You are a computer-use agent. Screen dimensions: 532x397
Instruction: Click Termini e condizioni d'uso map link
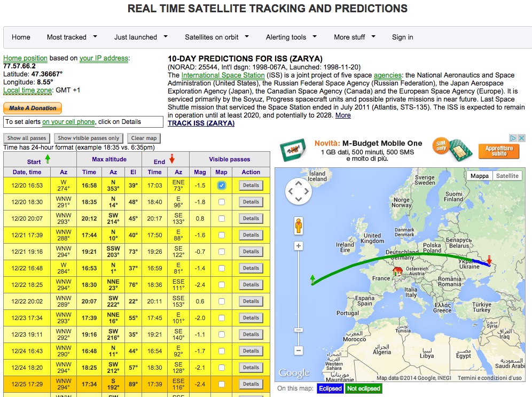[490, 378]
